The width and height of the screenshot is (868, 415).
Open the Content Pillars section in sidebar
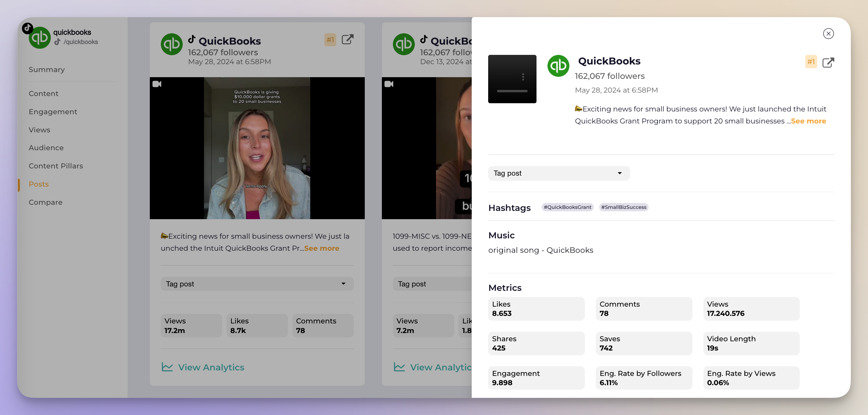[56, 166]
